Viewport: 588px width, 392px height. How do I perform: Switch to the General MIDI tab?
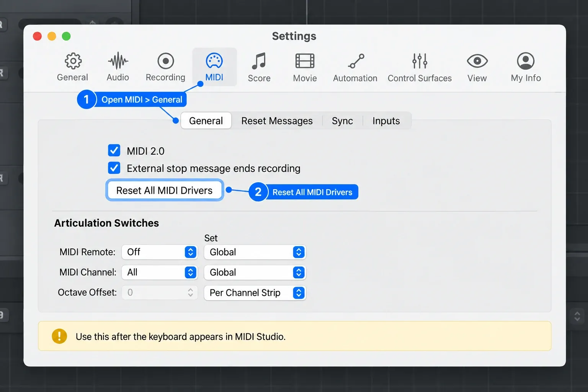click(206, 121)
